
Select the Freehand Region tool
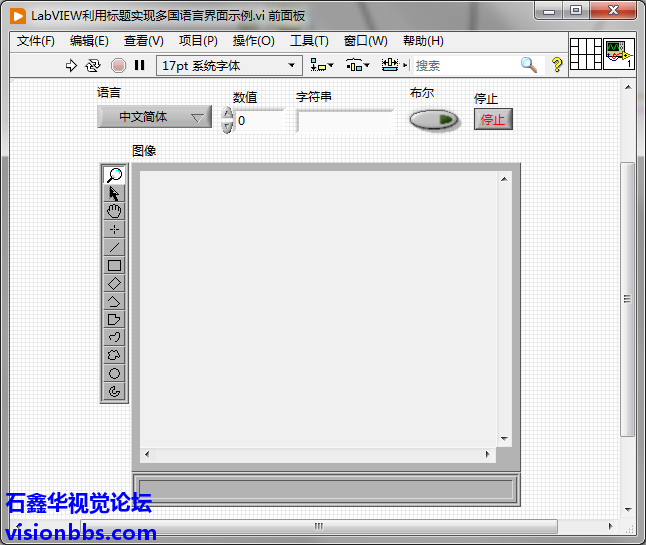pos(114,355)
